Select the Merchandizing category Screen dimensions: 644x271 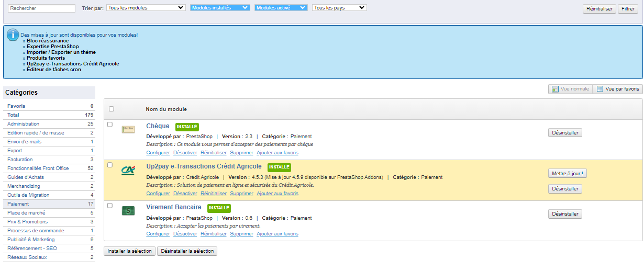(49, 186)
